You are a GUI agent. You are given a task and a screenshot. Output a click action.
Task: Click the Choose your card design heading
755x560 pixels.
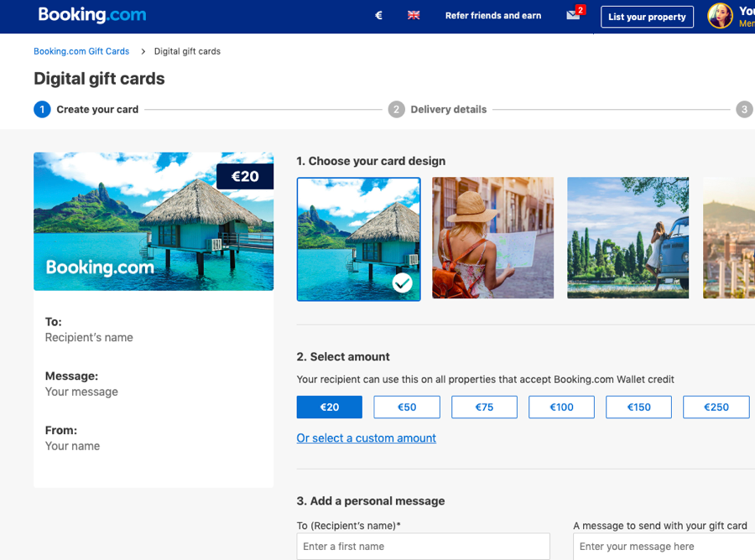click(371, 161)
